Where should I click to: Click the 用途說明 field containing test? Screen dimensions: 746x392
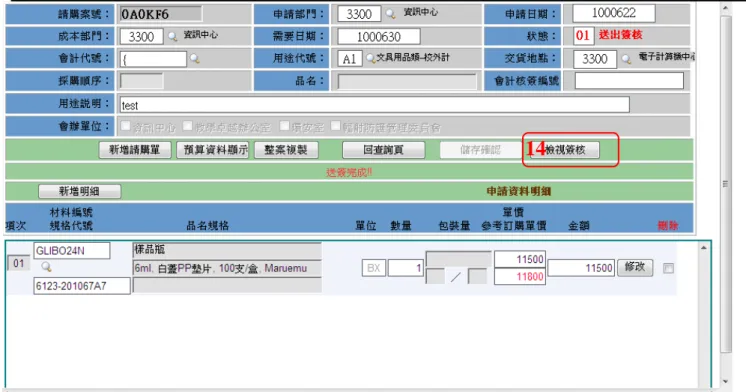pos(374,105)
